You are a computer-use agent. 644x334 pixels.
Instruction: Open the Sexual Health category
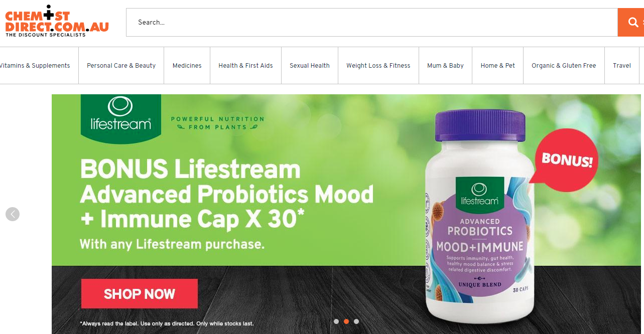(310, 66)
